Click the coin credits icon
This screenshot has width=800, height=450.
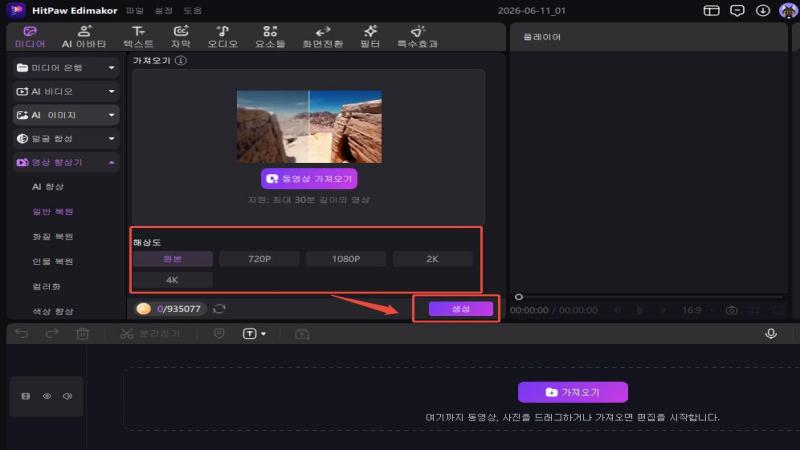[144, 309]
